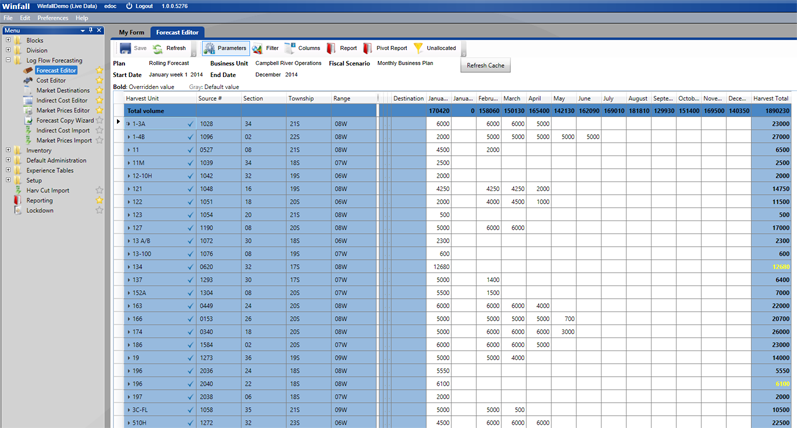Viewport: 797px width, 428px height.
Task: Sort by Harvest Unit column header
Action: pyautogui.click(x=160, y=99)
